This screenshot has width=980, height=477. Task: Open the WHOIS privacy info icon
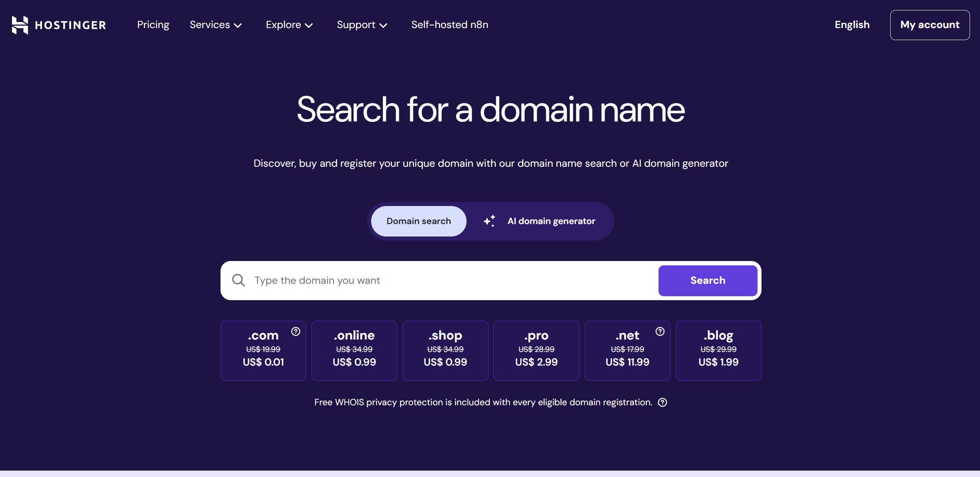click(663, 402)
